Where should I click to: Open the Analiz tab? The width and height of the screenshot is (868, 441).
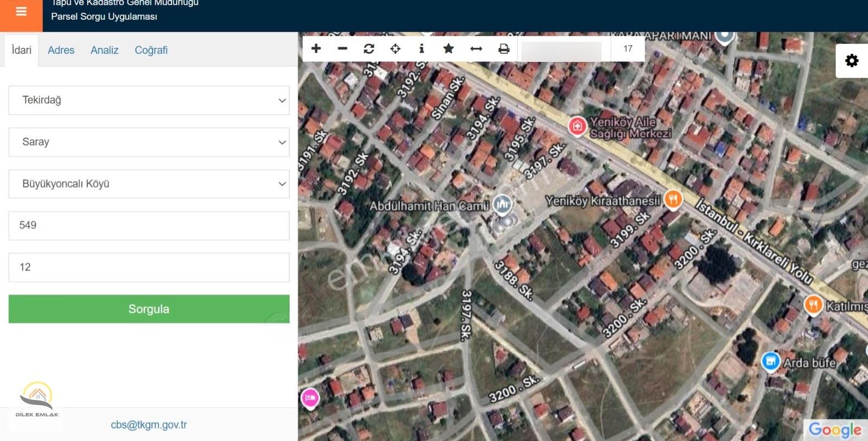104,50
